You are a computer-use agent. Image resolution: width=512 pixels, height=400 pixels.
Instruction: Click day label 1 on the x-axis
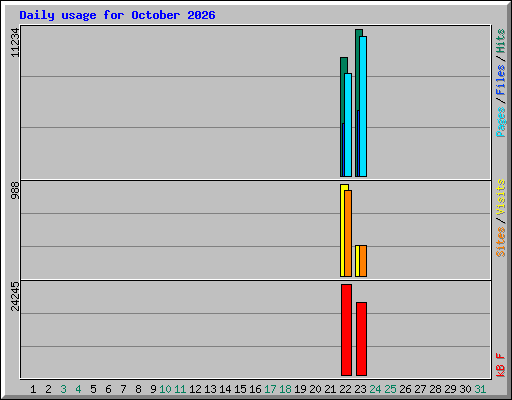33,389
